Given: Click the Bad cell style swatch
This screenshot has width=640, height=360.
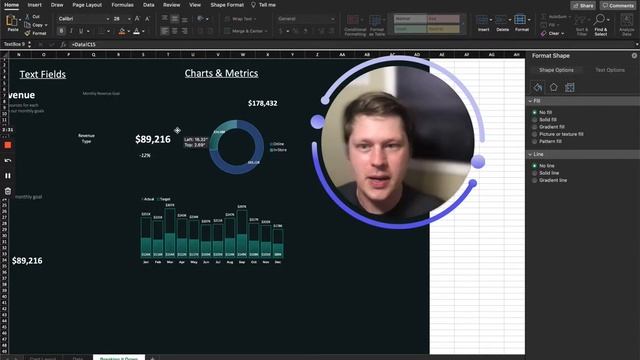Looking at the screenshot, I should [443, 19].
